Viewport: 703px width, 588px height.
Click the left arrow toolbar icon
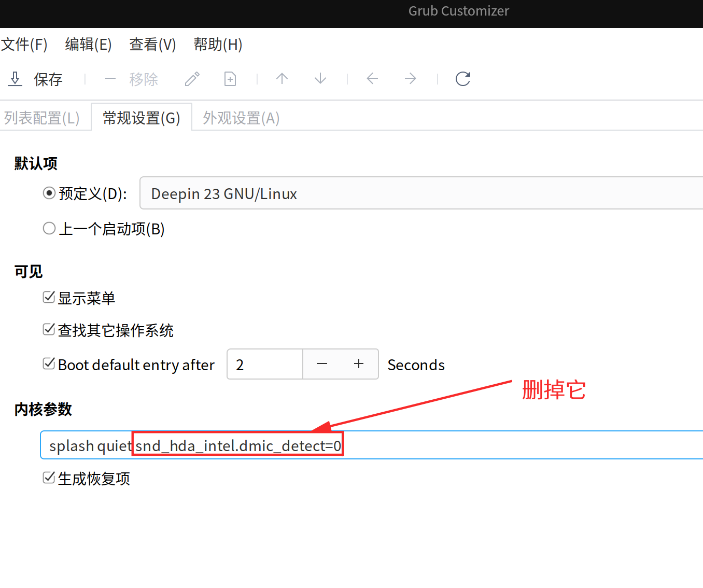click(372, 79)
